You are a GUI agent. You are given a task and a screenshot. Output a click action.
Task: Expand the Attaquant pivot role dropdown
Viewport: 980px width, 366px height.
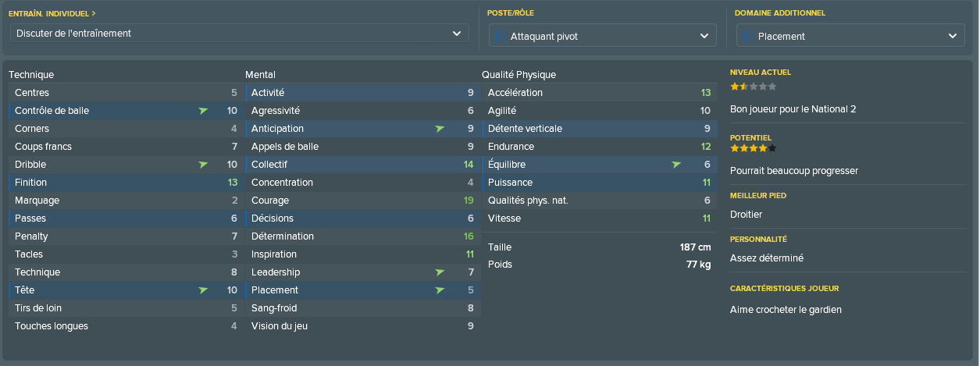point(603,36)
